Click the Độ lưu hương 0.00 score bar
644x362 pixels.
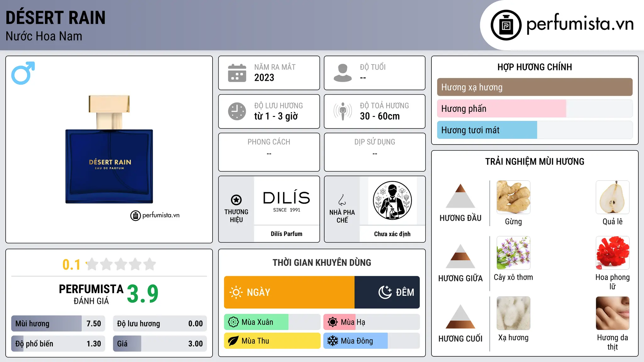coord(160,323)
